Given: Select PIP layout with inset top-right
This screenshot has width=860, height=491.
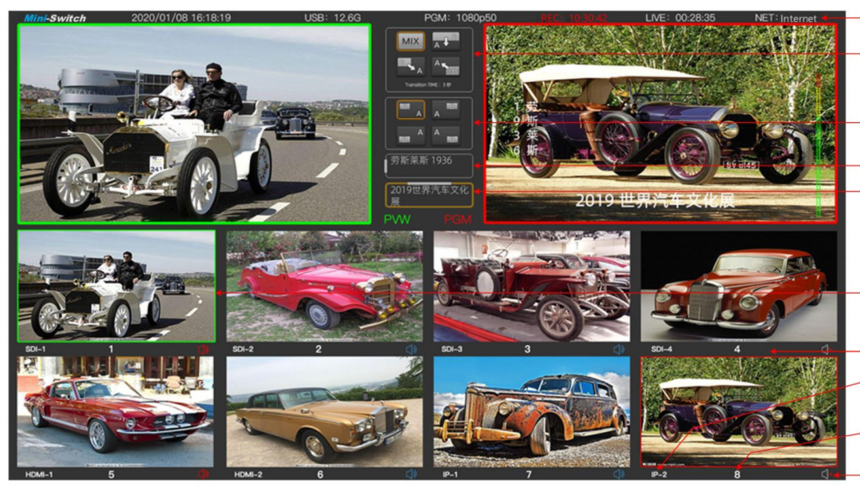Looking at the screenshot, I should click(x=445, y=110).
